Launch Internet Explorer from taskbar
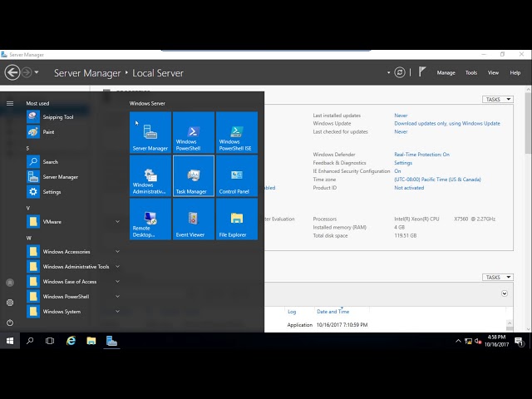Screen dimensions: 532x399 pos(71,341)
